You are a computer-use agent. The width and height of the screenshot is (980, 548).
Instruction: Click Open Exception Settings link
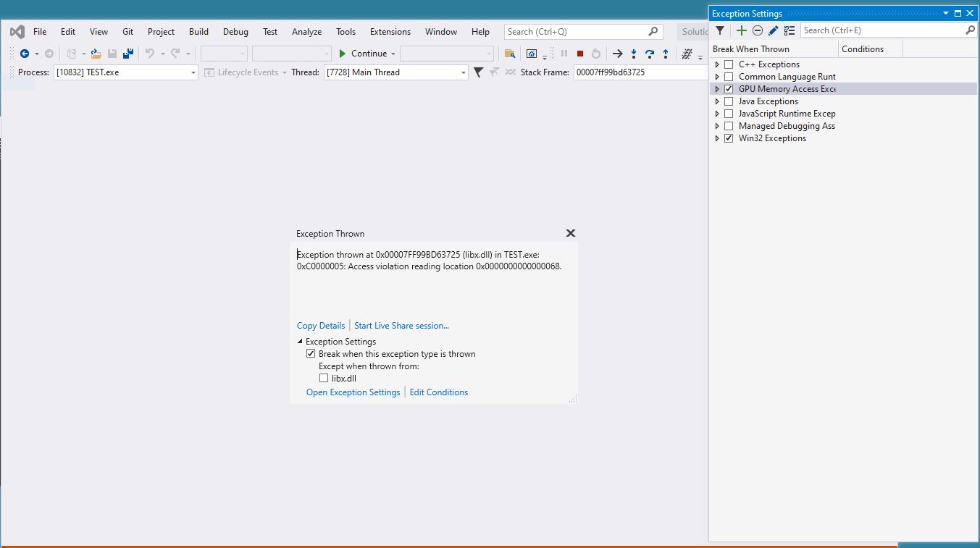pos(353,392)
